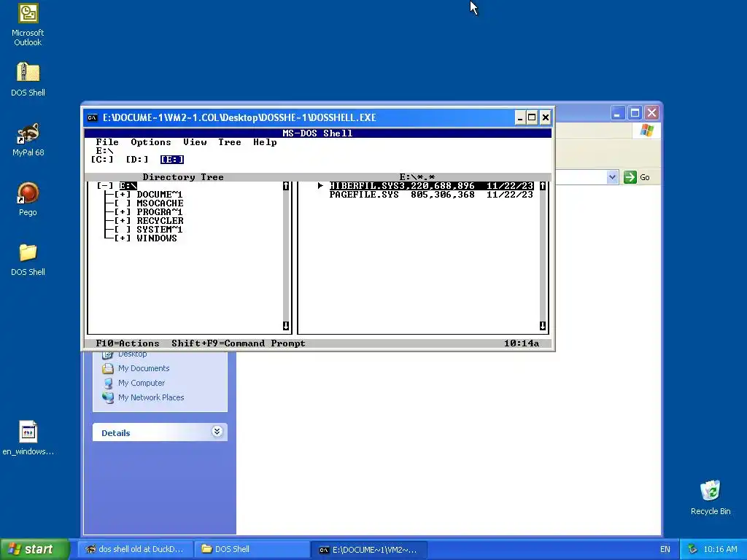Open My Computer link in Explorer sidebar
The image size is (747, 560).
click(142, 383)
